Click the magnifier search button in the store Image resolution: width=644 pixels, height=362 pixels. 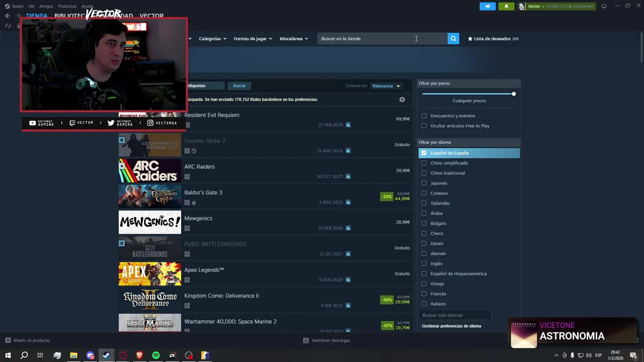453,38
